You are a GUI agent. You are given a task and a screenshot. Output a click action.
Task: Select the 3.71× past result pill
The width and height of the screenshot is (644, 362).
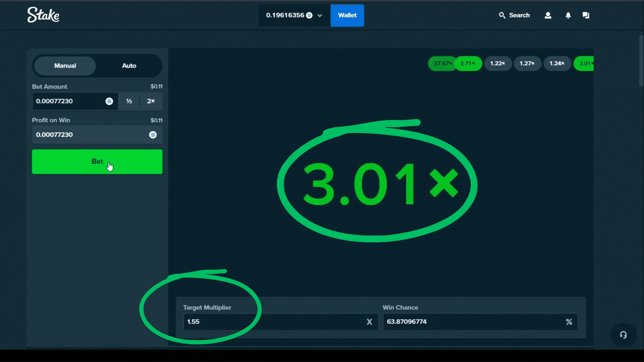468,63
